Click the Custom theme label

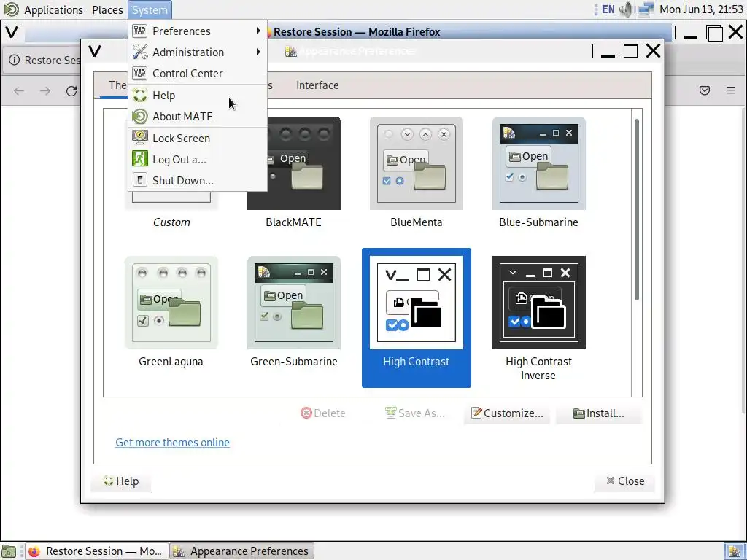point(171,222)
